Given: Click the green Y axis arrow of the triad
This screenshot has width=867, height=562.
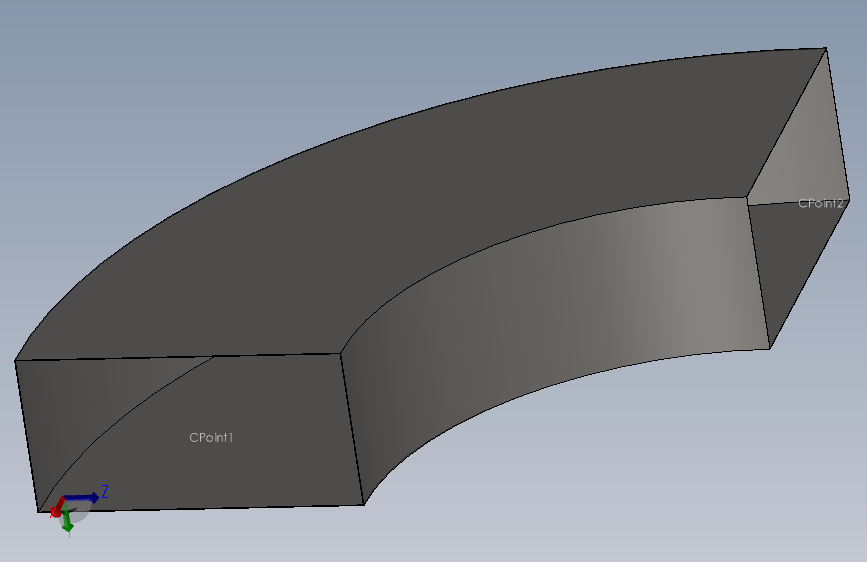Looking at the screenshot, I should pyautogui.click(x=67, y=518).
